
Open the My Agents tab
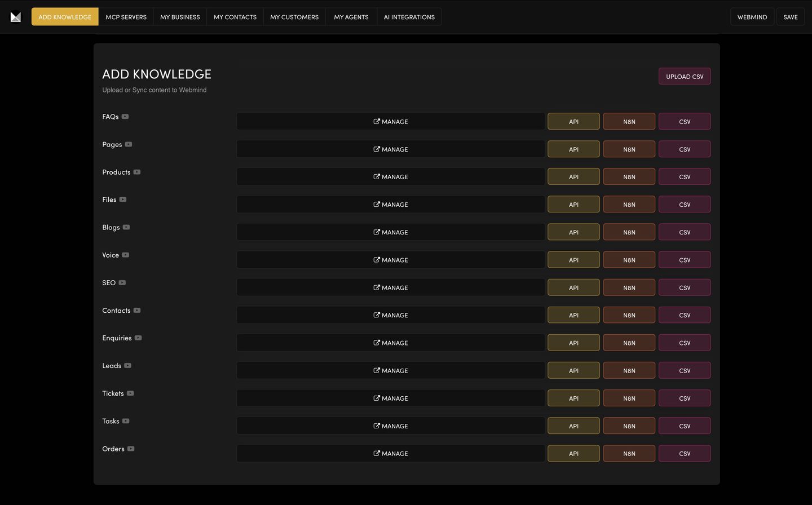(x=351, y=17)
